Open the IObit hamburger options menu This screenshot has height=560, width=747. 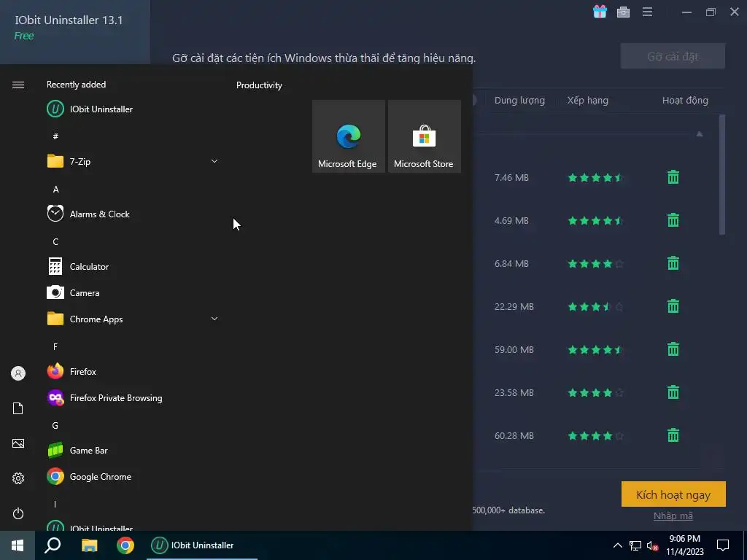[x=647, y=12]
